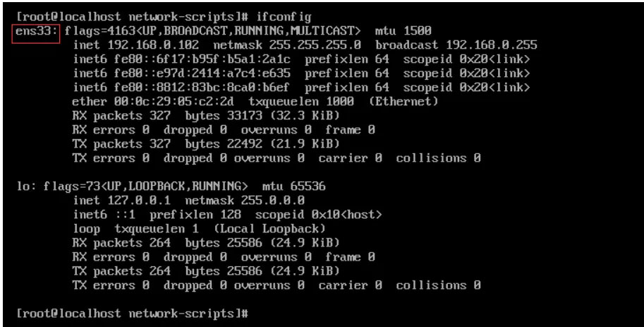
Task: Click the highlighted ens33 interface name
Action: tap(37, 31)
